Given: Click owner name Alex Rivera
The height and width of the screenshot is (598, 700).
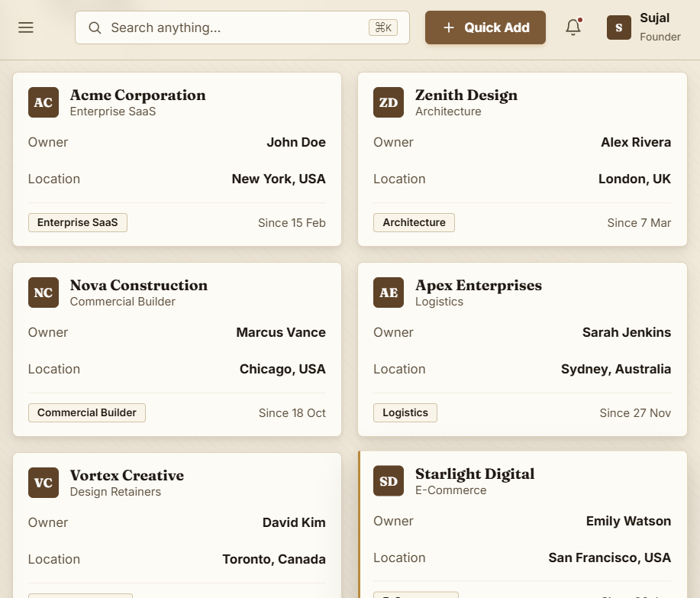Looking at the screenshot, I should point(636,142).
